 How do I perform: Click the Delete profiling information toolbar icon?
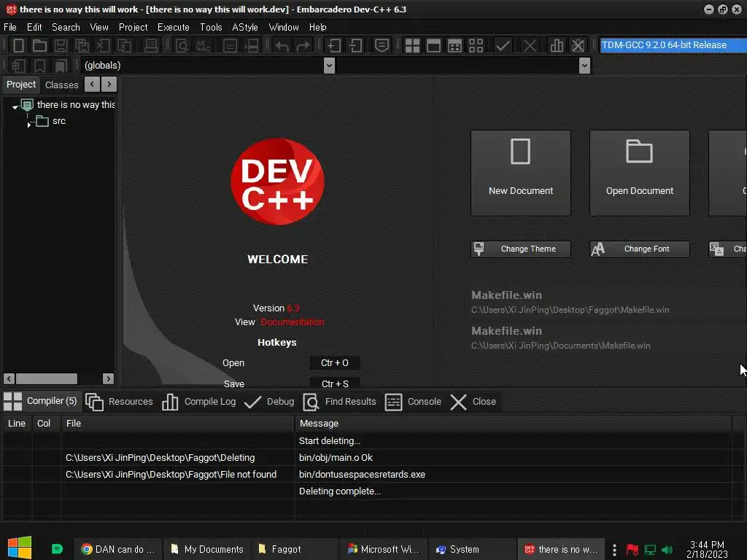[578, 46]
